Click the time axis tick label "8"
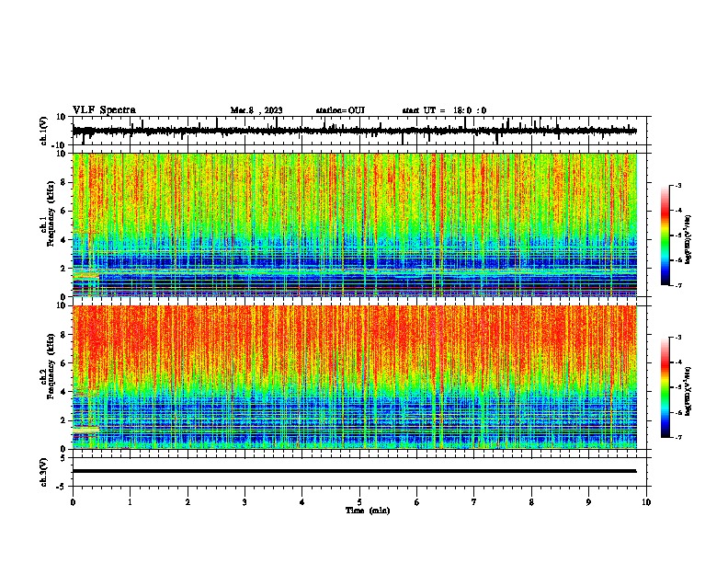This screenshot has height=563, width=728. (x=531, y=502)
